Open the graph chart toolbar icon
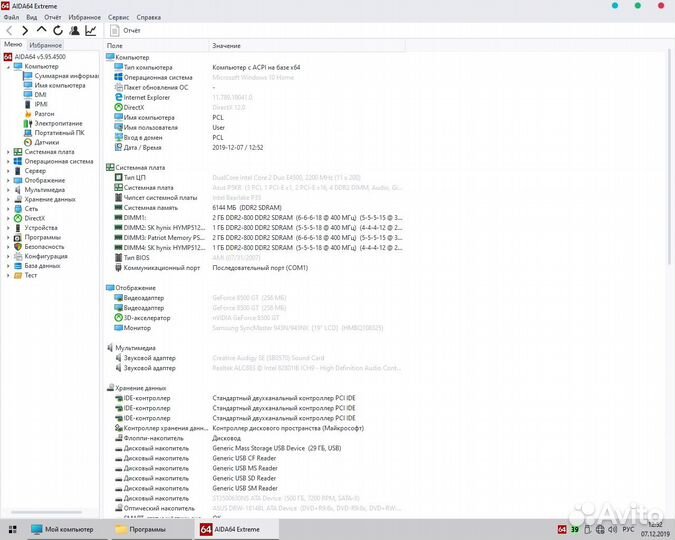The image size is (675, 540). point(91,30)
